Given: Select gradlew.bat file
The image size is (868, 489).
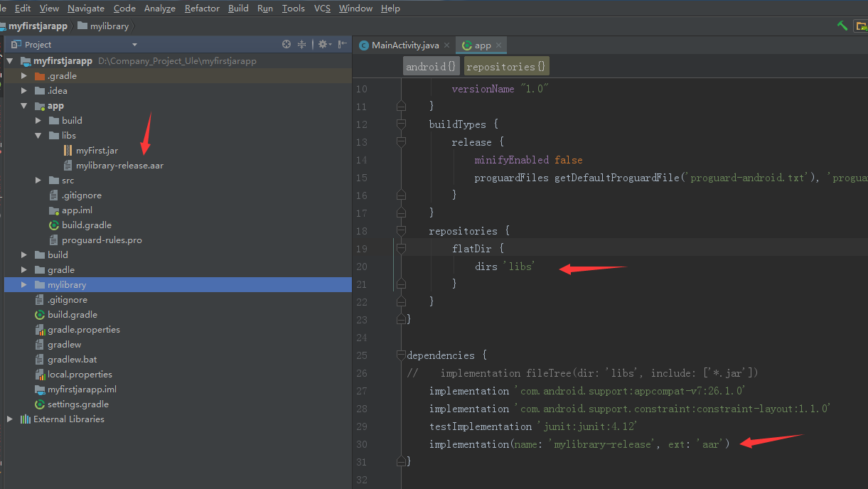Looking at the screenshot, I should tap(65, 360).
